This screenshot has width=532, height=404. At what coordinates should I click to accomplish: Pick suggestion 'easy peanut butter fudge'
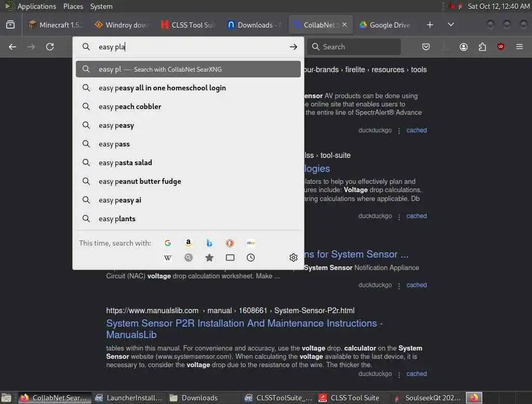[188, 181]
